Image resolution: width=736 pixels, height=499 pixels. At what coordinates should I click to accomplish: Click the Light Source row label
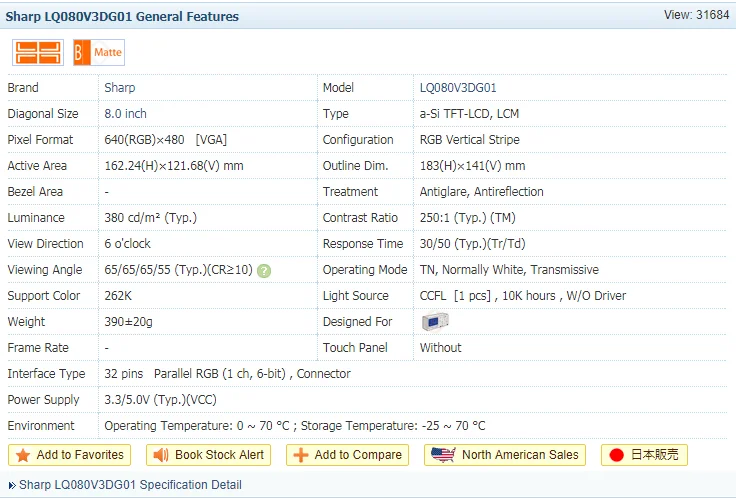pos(356,296)
